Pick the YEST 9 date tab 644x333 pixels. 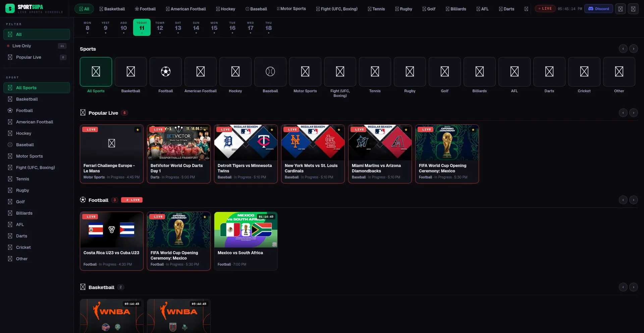point(106,27)
